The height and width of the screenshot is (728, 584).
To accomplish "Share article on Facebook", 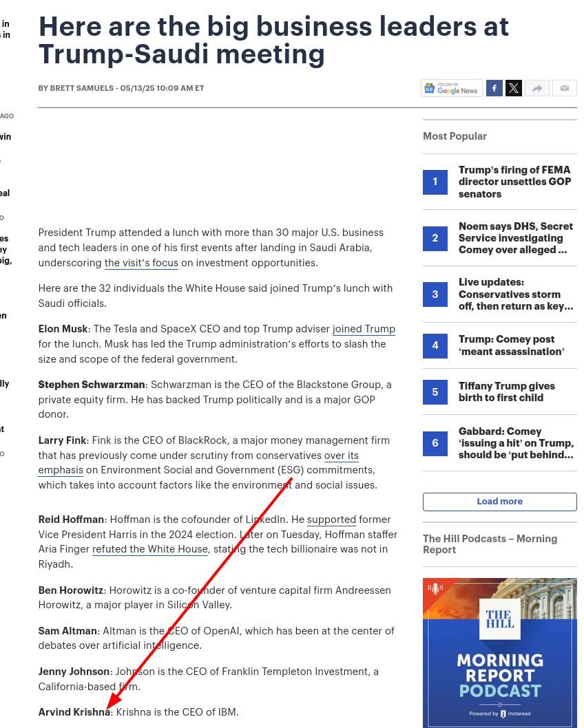I will (494, 88).
